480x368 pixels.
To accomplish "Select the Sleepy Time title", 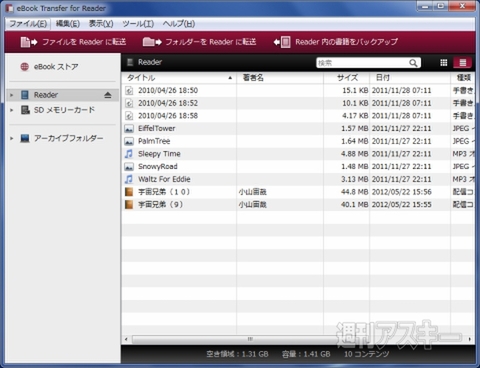I will pyautogui.click(x=159, y=154).
